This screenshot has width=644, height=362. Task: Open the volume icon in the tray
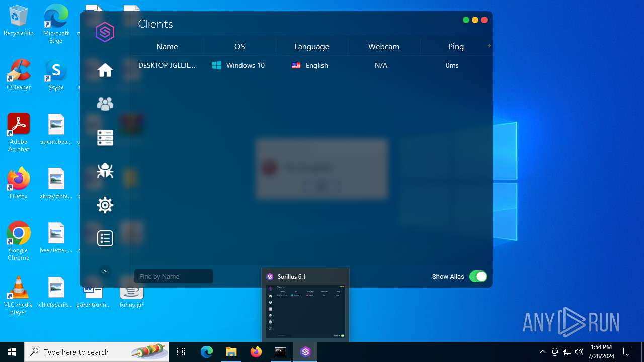pyautogui.click(x=579, y=352)
